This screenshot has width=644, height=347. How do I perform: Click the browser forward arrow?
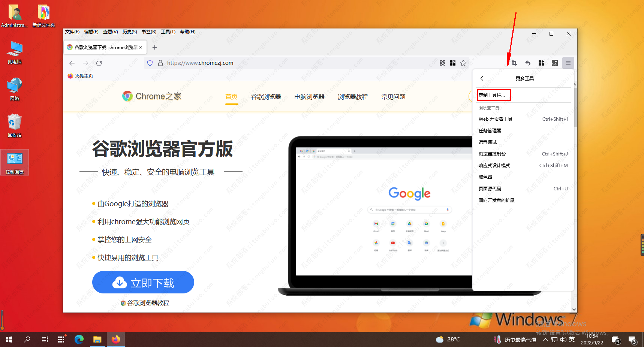click(x=85, y=63)
